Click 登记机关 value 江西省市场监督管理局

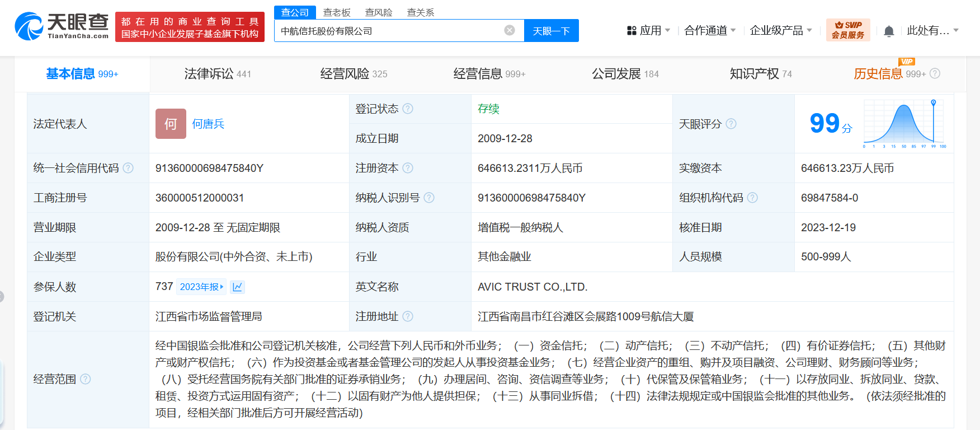pos(209,316)
